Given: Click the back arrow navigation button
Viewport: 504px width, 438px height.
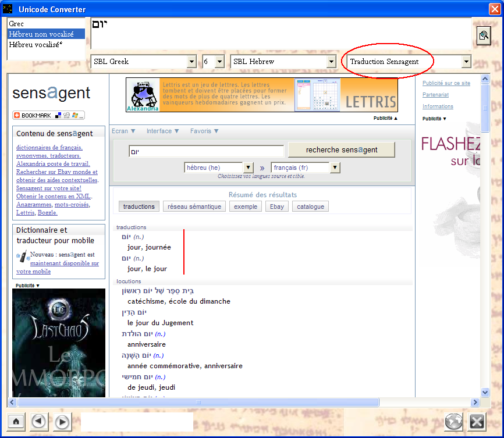Looking at the screenshot, I should click(x=39, y=421).
